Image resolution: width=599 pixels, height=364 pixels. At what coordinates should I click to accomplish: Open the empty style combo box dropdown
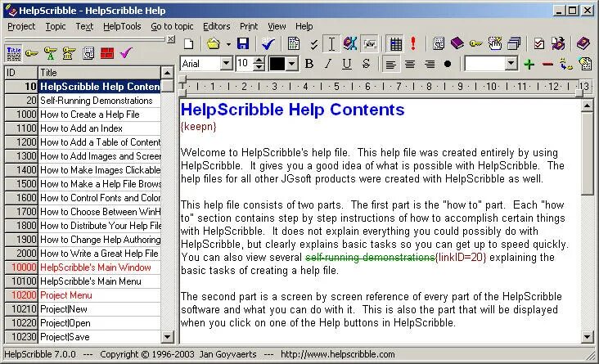coord(511,64)
